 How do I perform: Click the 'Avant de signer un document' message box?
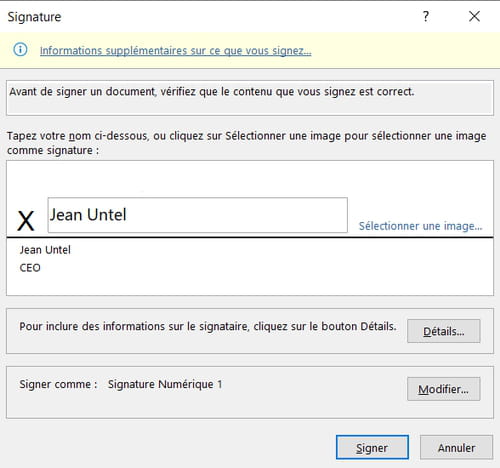[x=250, y=98]
